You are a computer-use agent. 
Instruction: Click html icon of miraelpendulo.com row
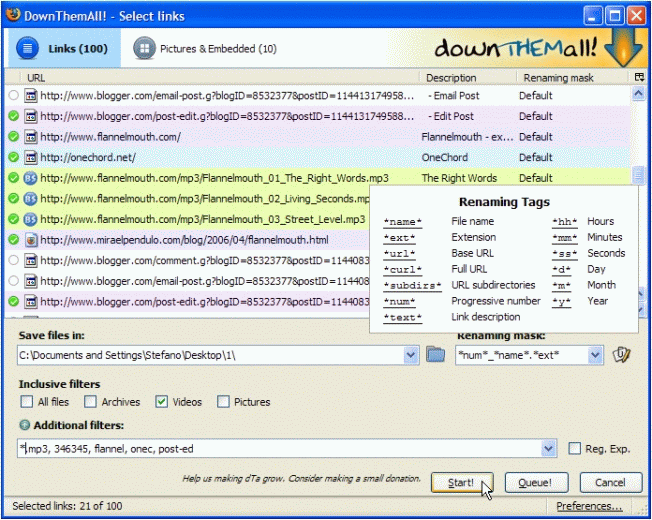30,240
